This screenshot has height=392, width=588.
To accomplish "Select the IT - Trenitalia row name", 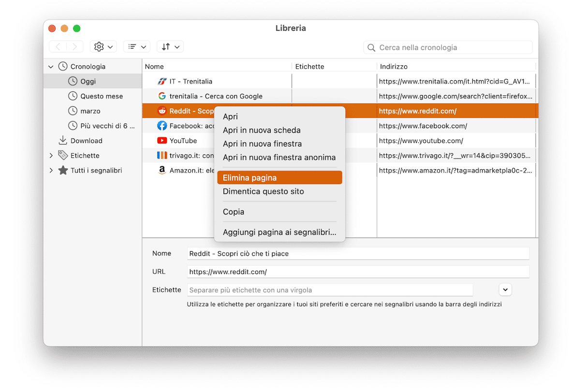I will (191, 81).
